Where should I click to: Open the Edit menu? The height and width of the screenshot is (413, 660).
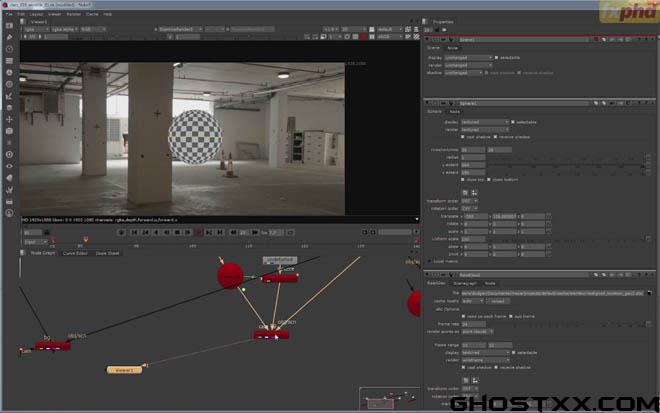21,14
